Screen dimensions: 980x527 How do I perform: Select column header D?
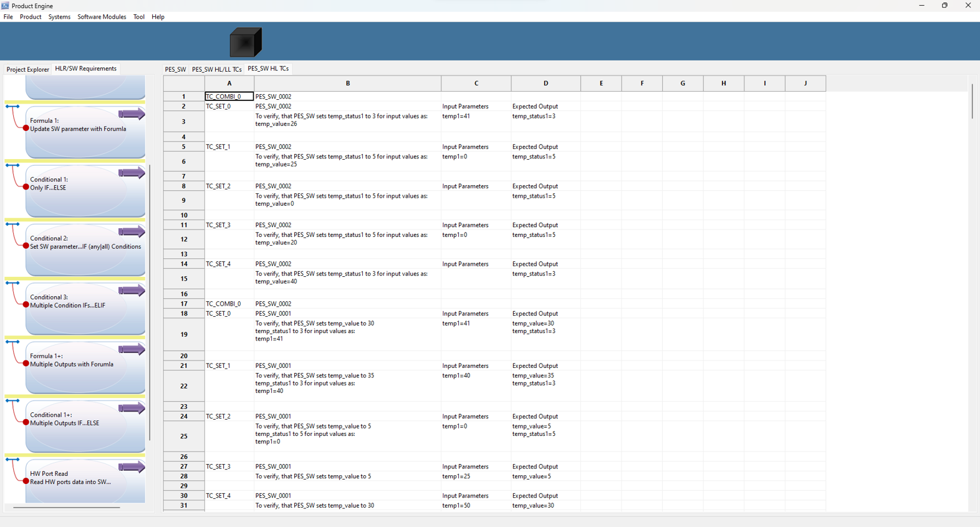coord(545,84)
